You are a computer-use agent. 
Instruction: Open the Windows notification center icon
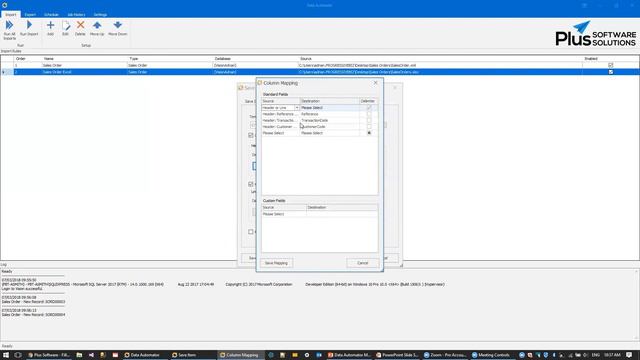click(x=630, y=355)
